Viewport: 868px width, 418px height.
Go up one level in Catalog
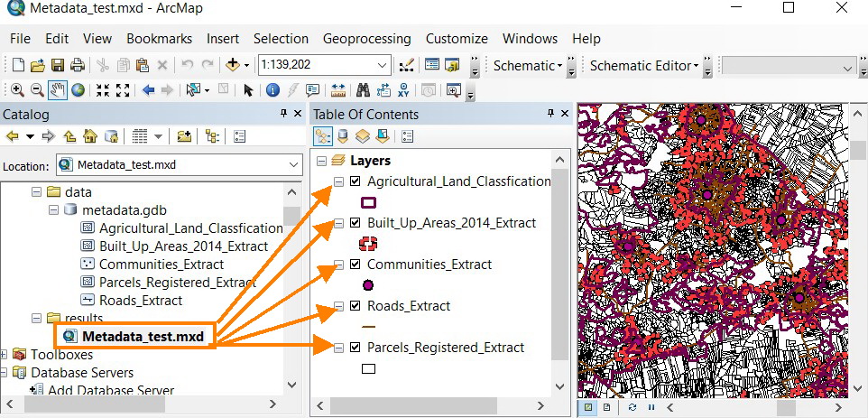pyautogui.click(x=69, y=136)
